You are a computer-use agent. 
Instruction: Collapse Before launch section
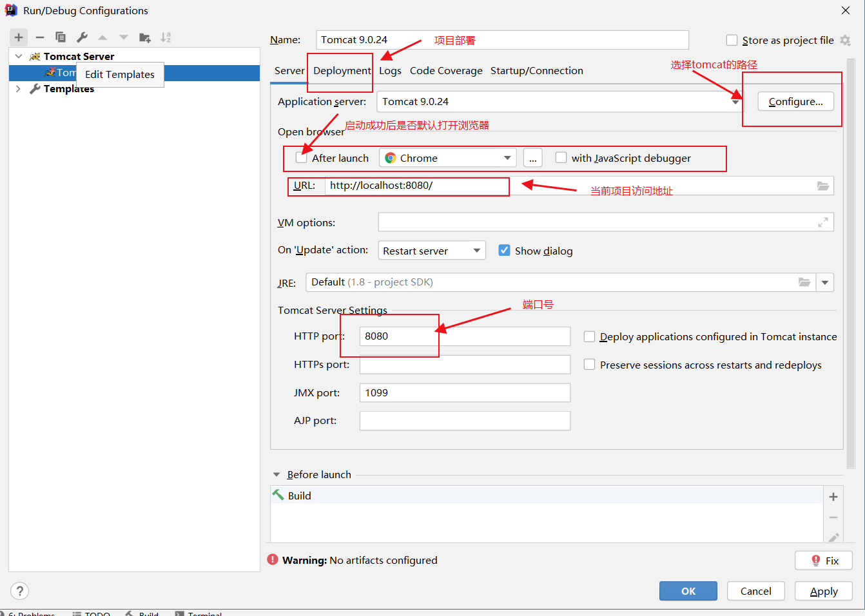tap(277, 475)
